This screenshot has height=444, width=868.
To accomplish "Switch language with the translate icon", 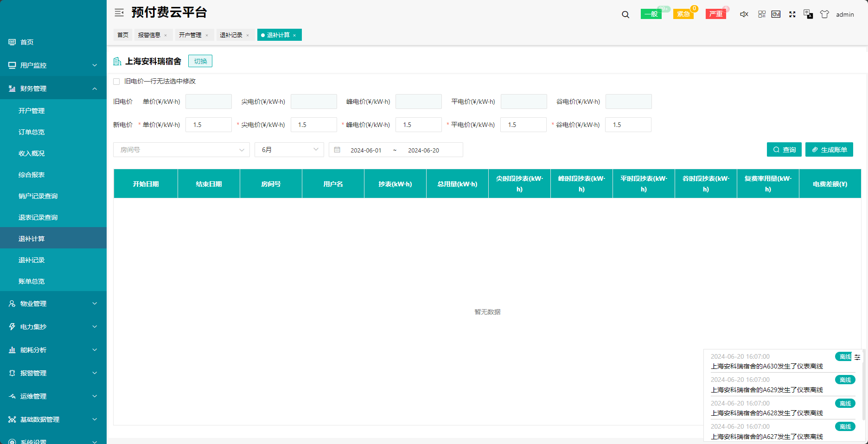I will tap(808, 14).
